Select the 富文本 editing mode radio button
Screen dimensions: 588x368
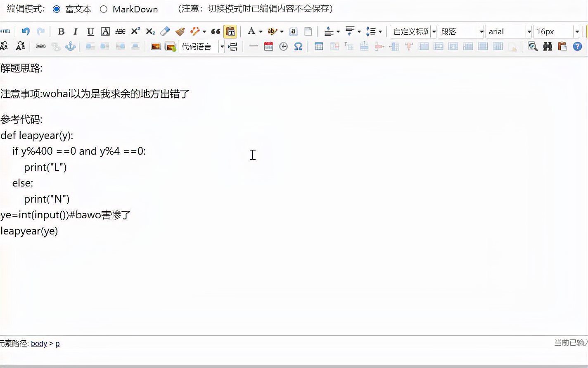57,9
